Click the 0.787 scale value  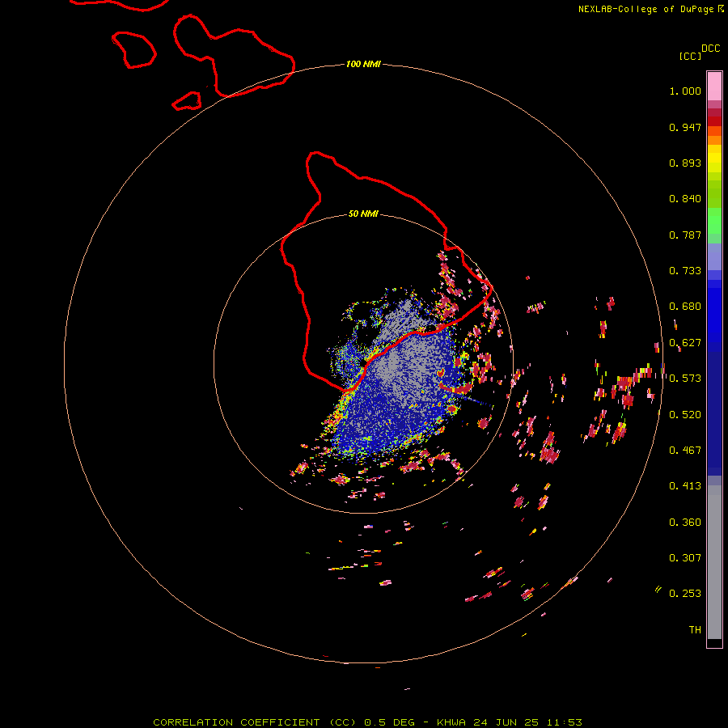click(685, 235)
